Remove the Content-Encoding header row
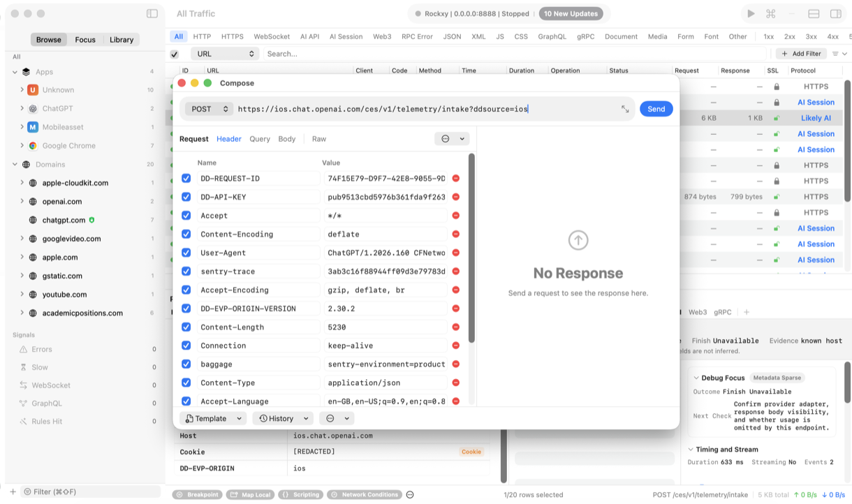The image size is (852, 504). (x=456, y=234)
